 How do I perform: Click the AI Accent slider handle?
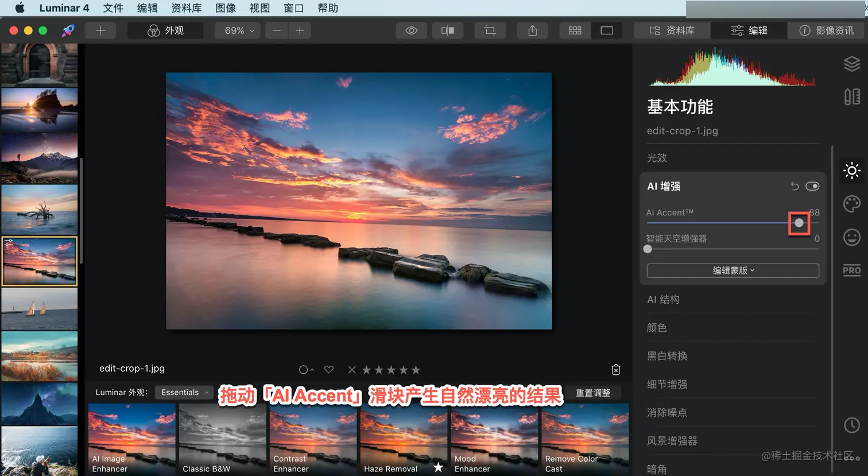click(799, 223)
